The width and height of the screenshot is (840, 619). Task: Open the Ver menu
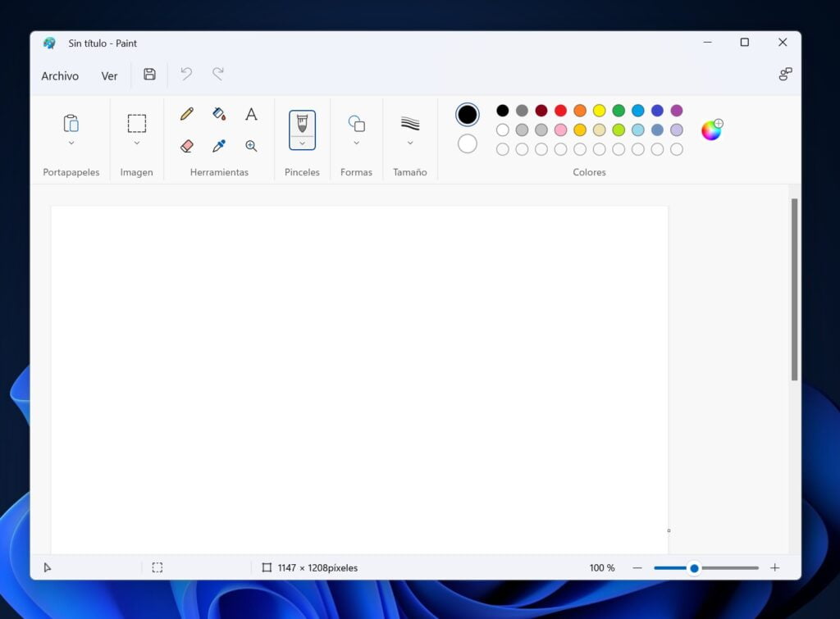pyautogui.click(x=109, y=76)
